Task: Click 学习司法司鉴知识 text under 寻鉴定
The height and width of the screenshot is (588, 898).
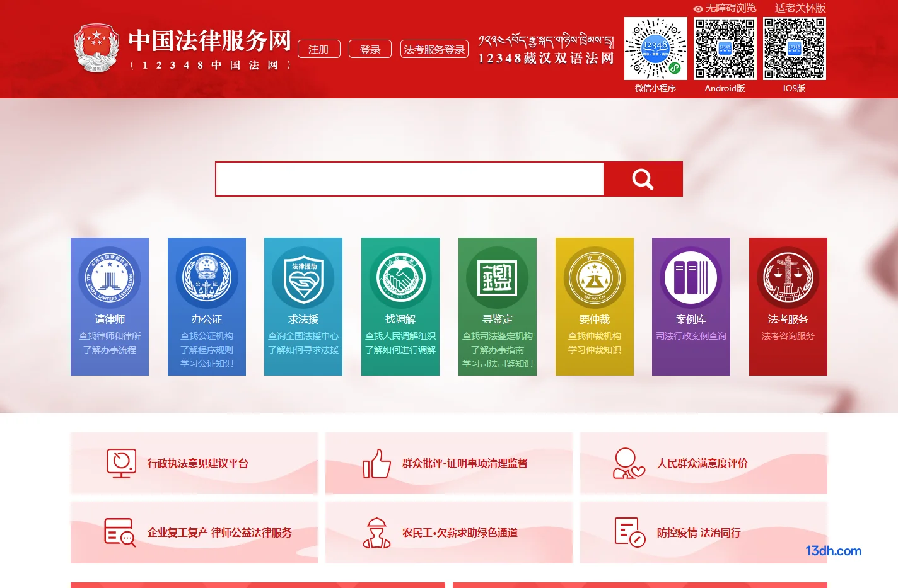Action: [x=498, y=364]
